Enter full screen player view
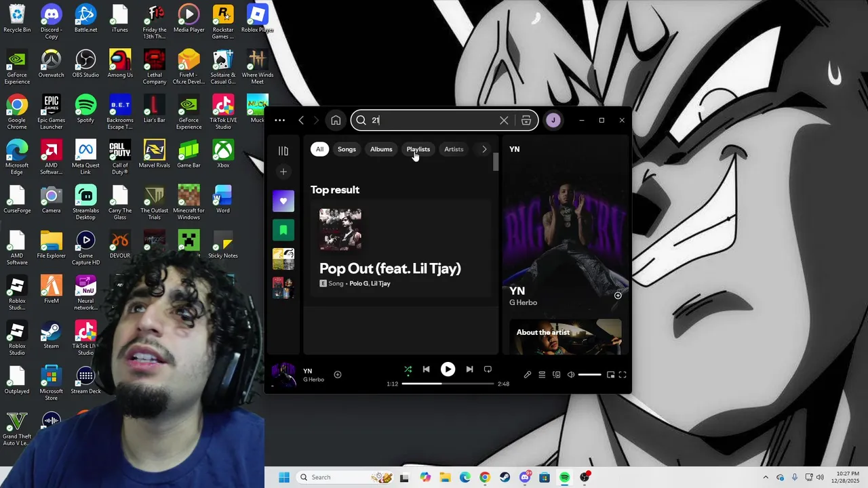Image resolution: width=868 pixels, height=488 pixels. click(x=623, y=375)
